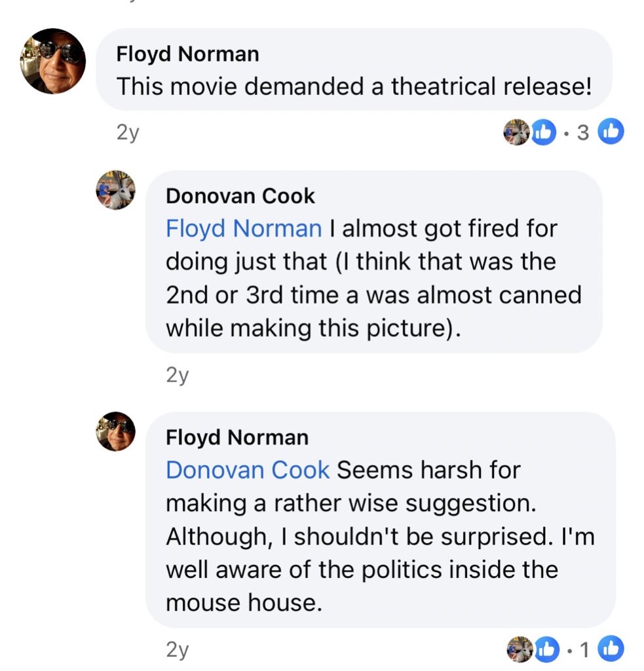The width and height of the screenshot is (644, 671).
Task: Click the 2y timestamp under Donovan Cook's reply
Action: pyautogui.click(x=177, y=375)
